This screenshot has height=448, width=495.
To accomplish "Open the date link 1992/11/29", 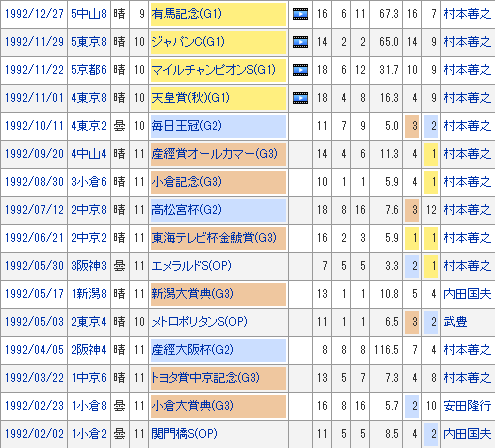I will [34, 42].
